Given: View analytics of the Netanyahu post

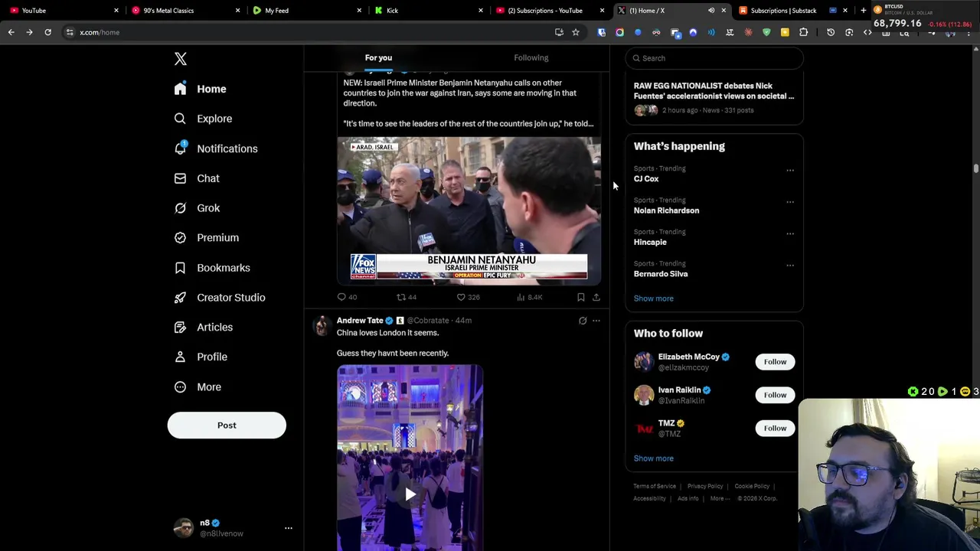Looking at the screenshot, I should [530, 297].
